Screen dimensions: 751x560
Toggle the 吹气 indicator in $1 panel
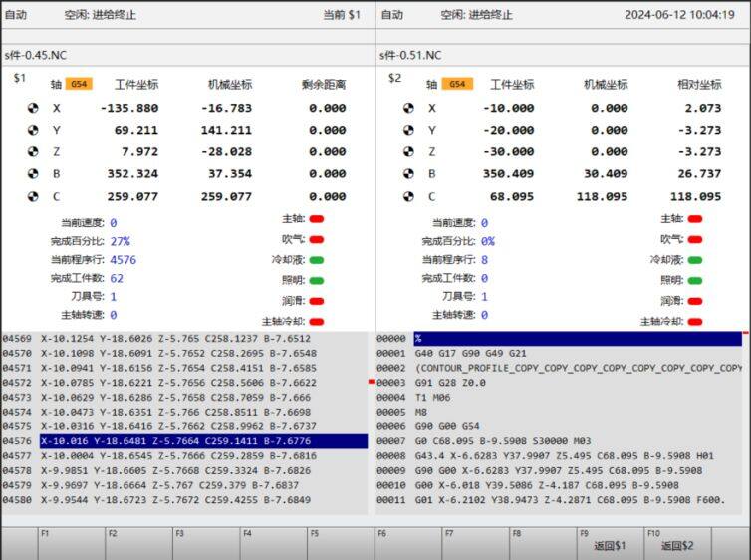(x=317, y=239)
